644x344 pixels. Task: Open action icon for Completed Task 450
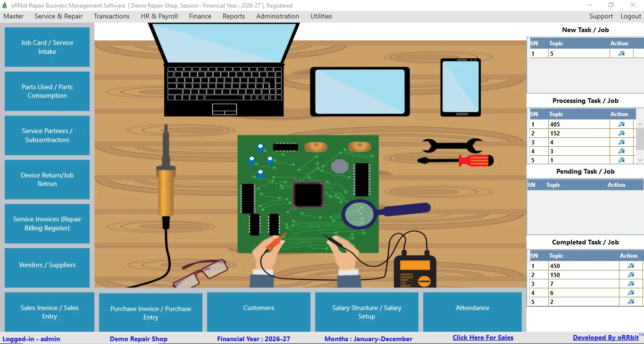(631, 266)
